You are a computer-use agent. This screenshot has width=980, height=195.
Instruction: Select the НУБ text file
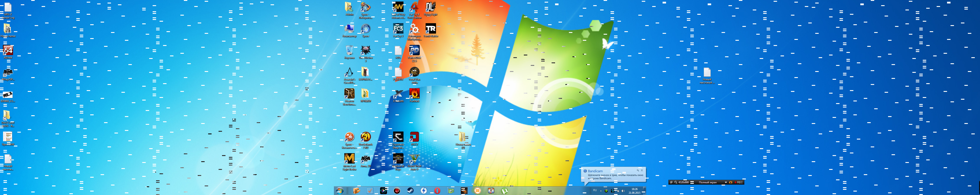tap(398, 52)
